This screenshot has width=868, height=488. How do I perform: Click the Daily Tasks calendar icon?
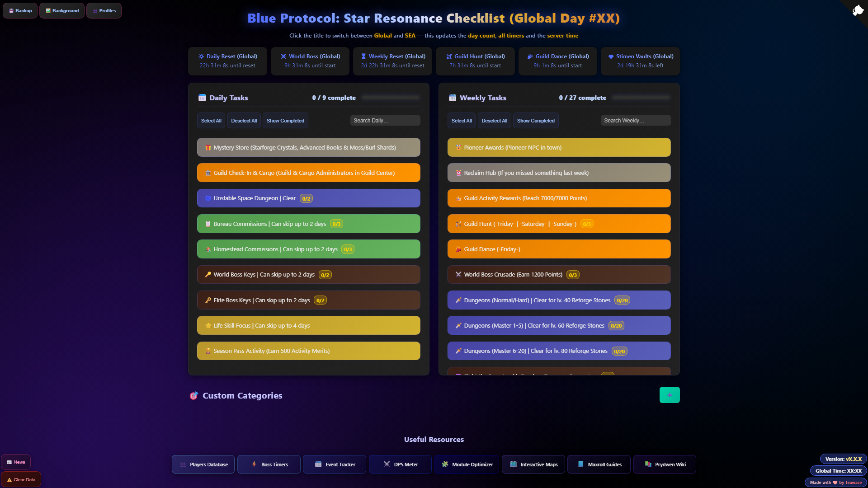[202, 98]
